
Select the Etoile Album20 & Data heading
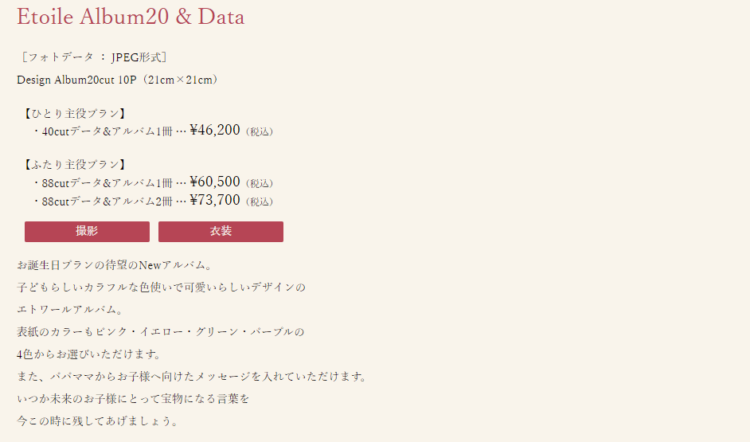(x=131, y=17)
